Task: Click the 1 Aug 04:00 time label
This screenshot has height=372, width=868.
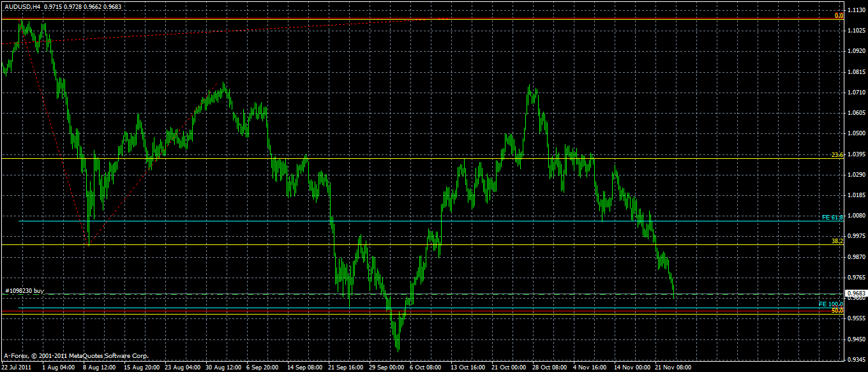Action: 57,368
